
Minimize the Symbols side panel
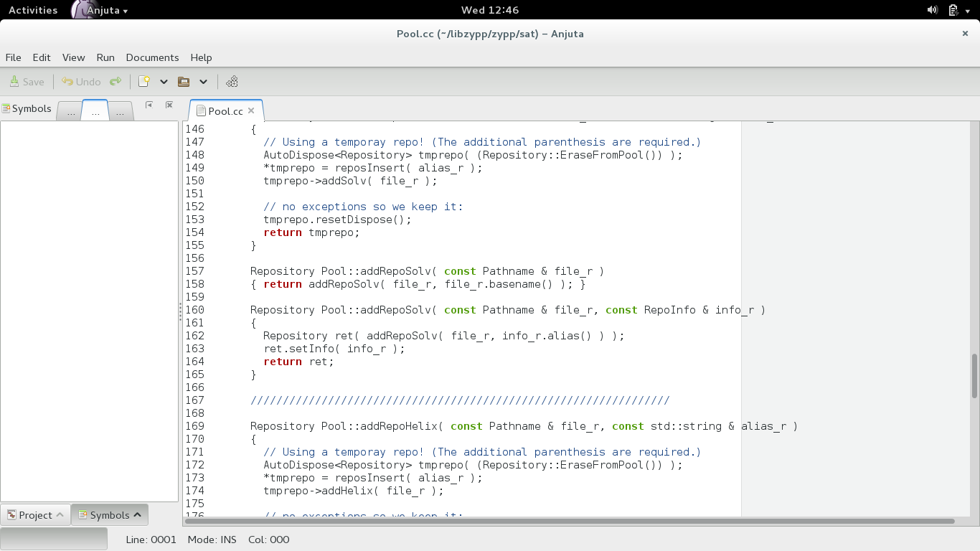tap(149, 105)
